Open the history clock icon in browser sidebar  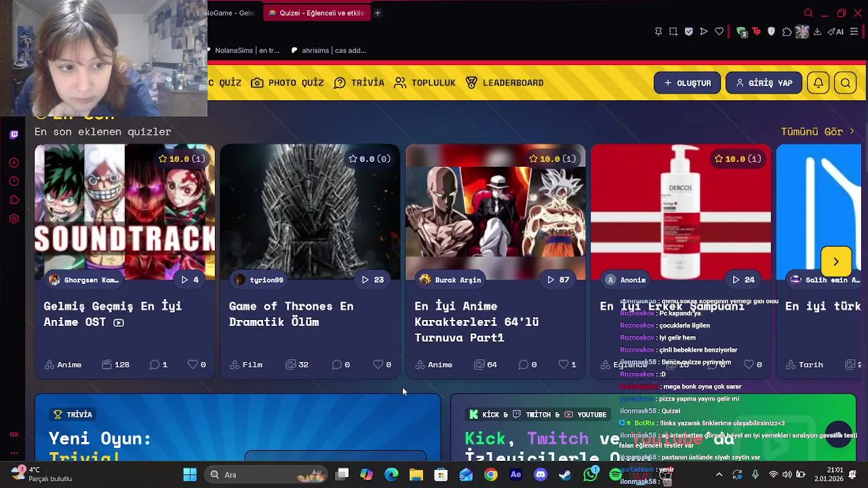point(14,181)
